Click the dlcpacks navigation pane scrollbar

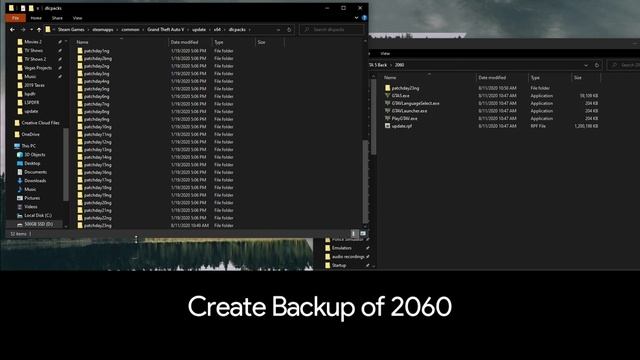(65, 163)
